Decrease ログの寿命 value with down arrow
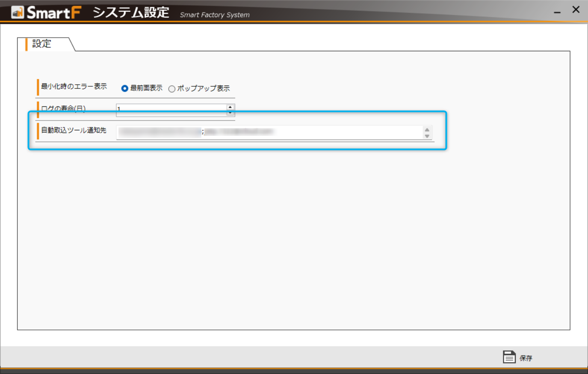588x374 pixels. [230, 113]
